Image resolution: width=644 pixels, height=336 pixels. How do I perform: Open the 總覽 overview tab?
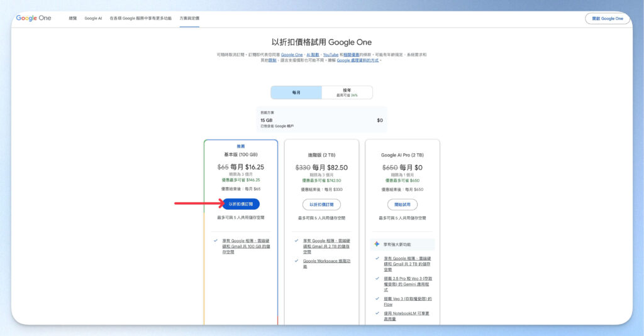pyautogui.click(x=73, y=18)
